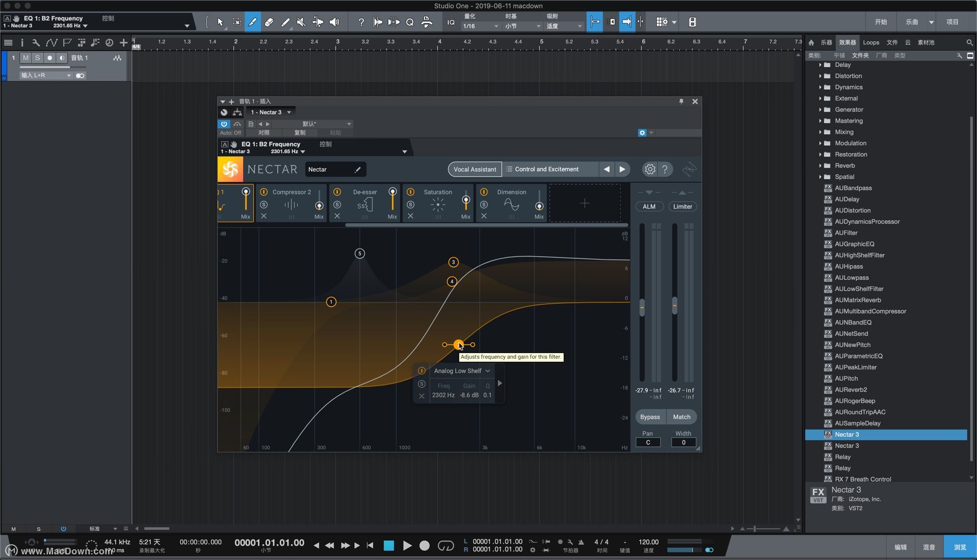Switch to the Loops tab in the browser

(872, 42)
